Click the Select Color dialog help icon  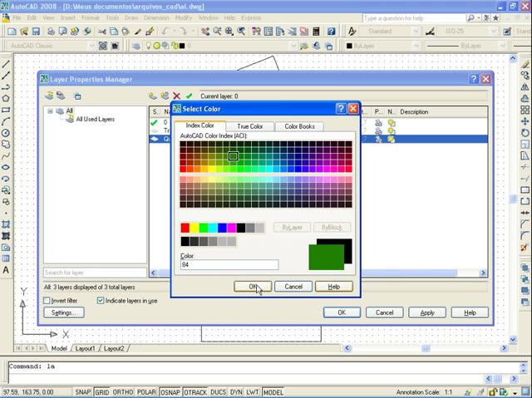(x=341, y=109)
